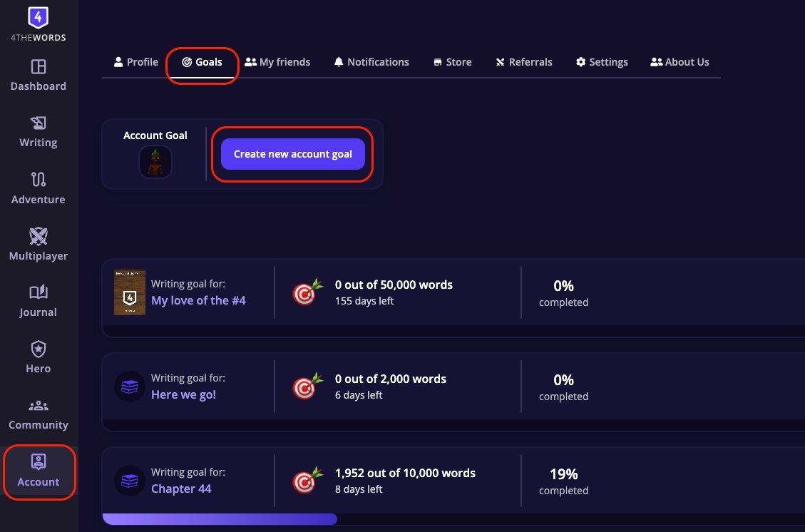Open the Store tab
Viewport: 805px width, 532px height.
point(452,62)
